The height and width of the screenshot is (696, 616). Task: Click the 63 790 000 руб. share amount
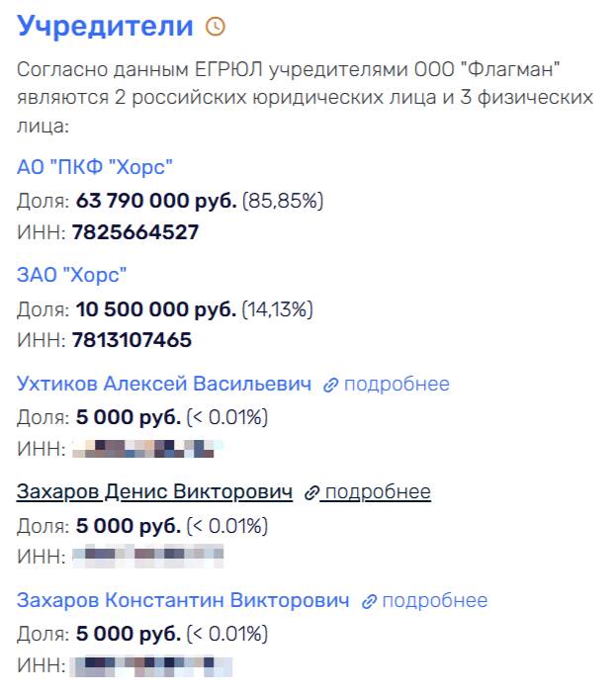click(156, 201)
